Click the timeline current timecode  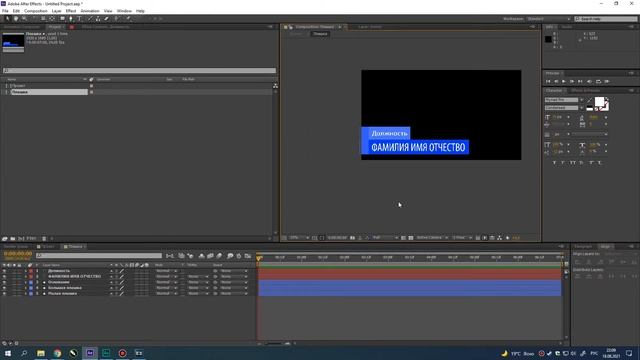[x=18, y=254]
